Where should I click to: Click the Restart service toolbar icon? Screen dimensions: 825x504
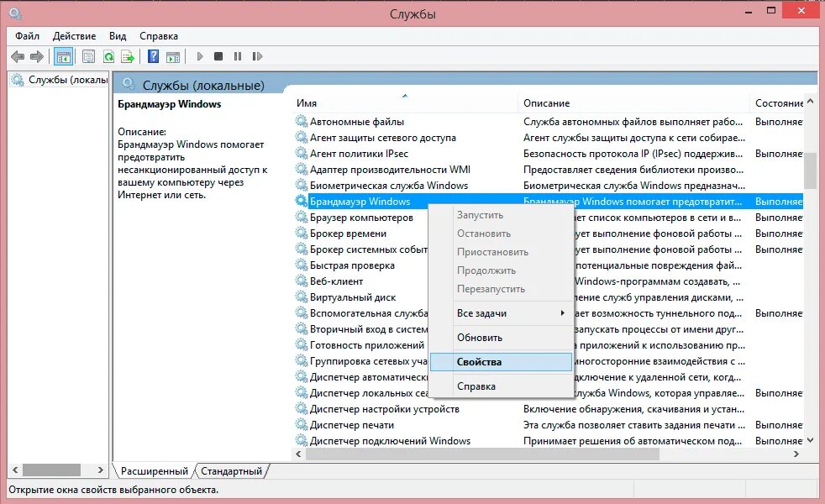pos(257,56)
